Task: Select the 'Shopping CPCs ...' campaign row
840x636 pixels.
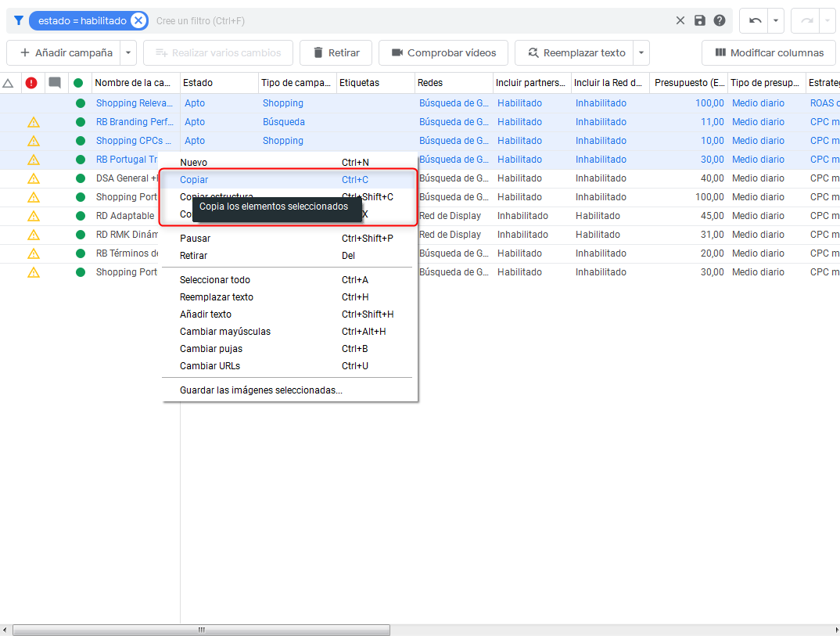Action: click(419, 141)
